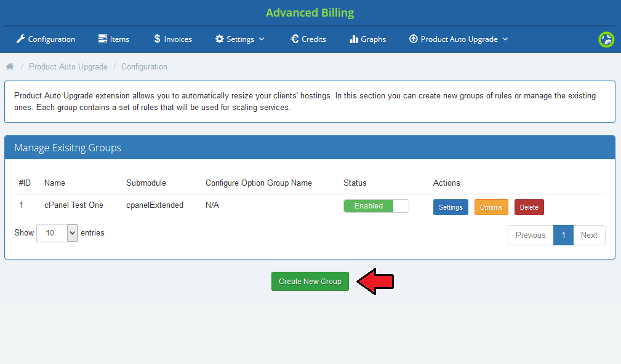Click the dollar sign Invoices icon

click(x=157, y=39)
